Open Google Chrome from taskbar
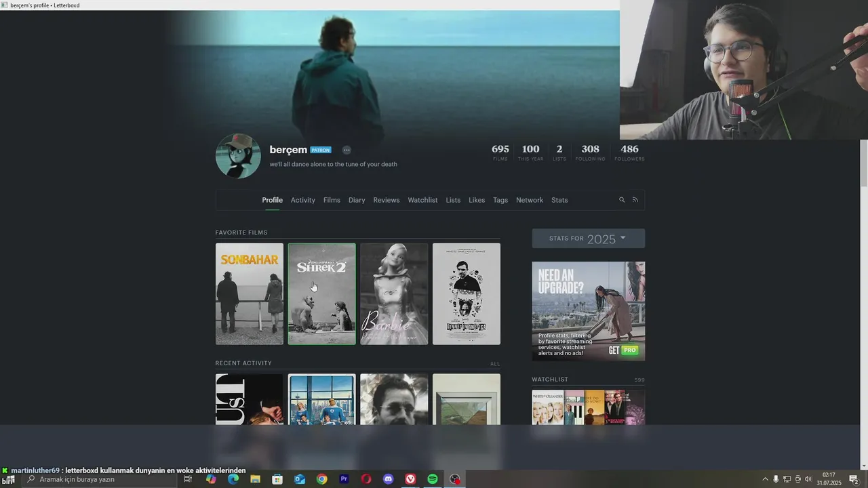868x488 pixels. point(321,479)
